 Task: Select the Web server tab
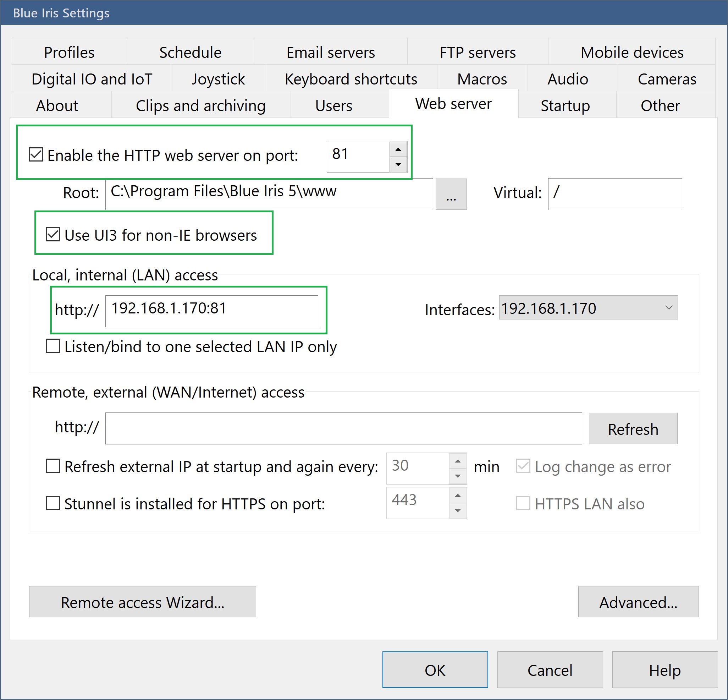(453, 104)
